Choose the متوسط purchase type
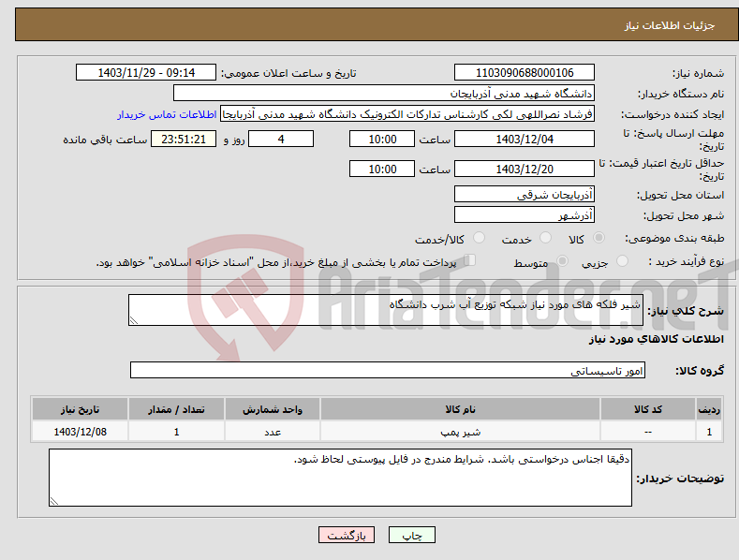 pos(562,261)
